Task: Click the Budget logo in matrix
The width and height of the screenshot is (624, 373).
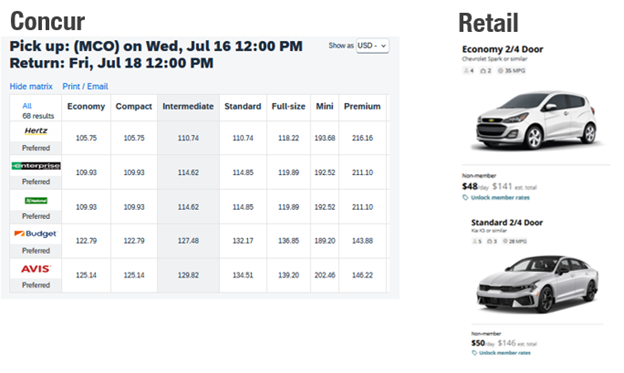Action: (36, 234)
